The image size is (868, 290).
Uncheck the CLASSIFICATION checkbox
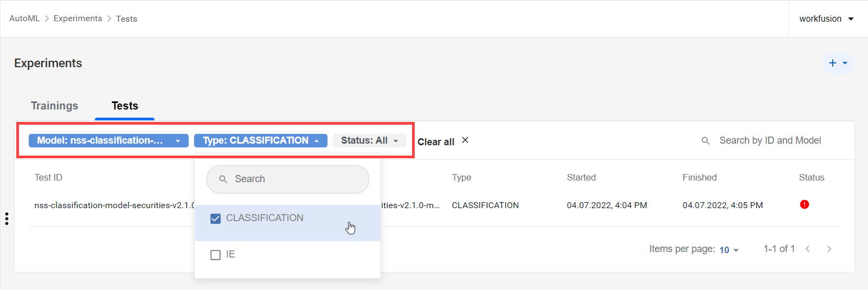[x=215, y=218]
